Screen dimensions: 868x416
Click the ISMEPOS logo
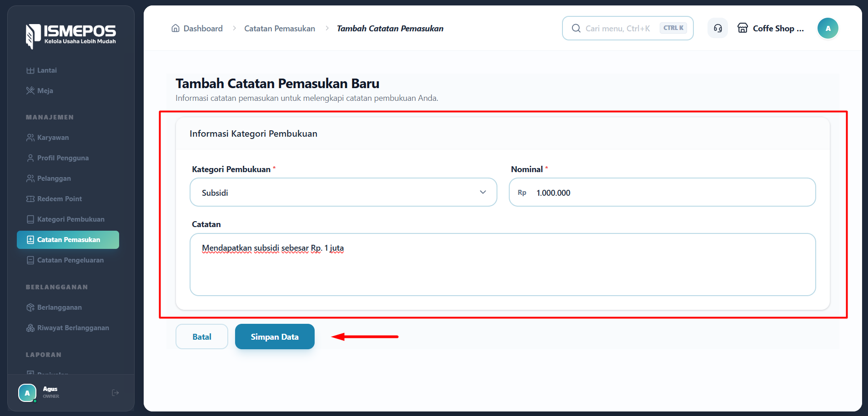(x=70, y=36)
